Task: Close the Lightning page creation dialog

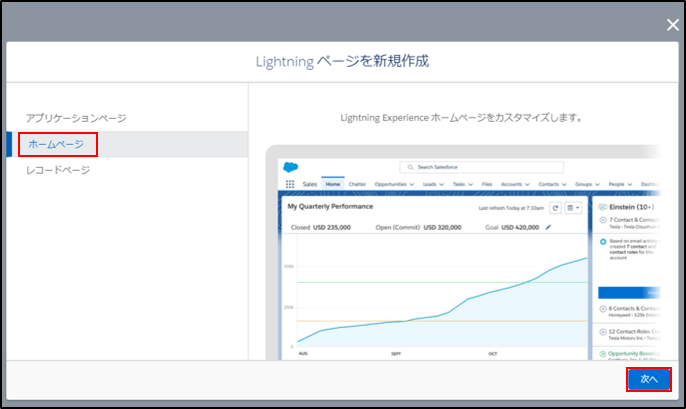Action: 672,25
